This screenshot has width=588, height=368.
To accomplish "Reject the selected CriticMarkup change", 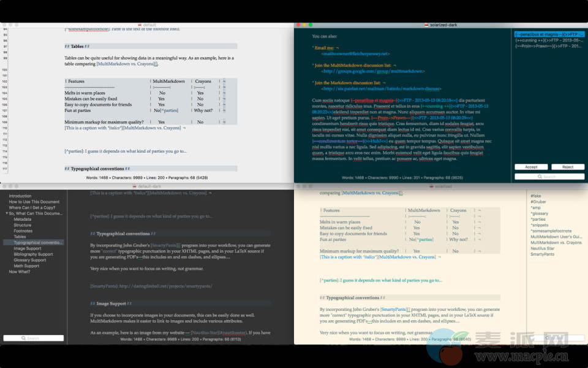I will pyautogui.click(x=567, y=167).
